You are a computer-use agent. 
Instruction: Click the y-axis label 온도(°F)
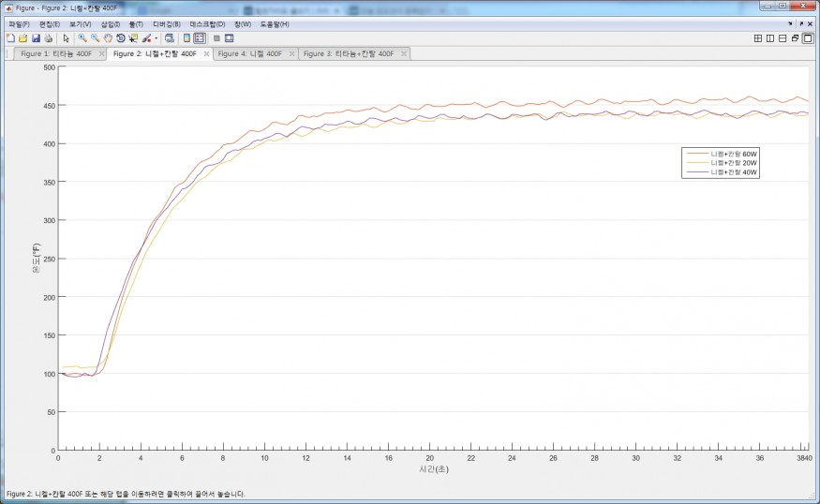point(37,258)
